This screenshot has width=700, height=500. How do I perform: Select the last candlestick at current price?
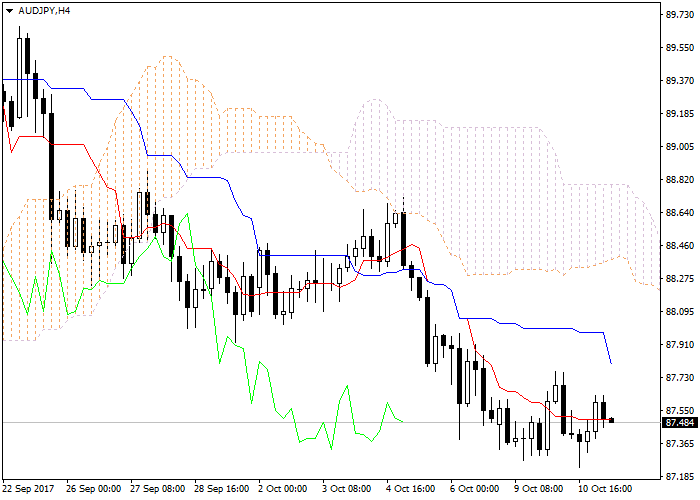(x=612, y=420)
